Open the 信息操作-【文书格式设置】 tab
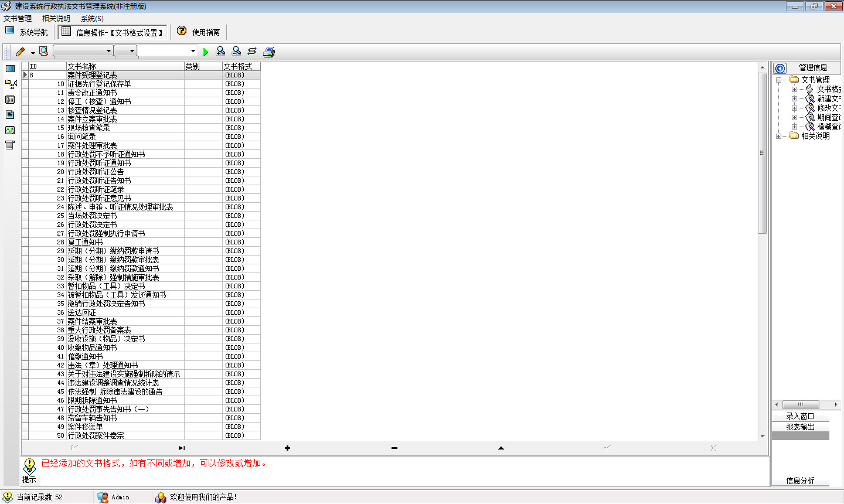 (113, 32)
